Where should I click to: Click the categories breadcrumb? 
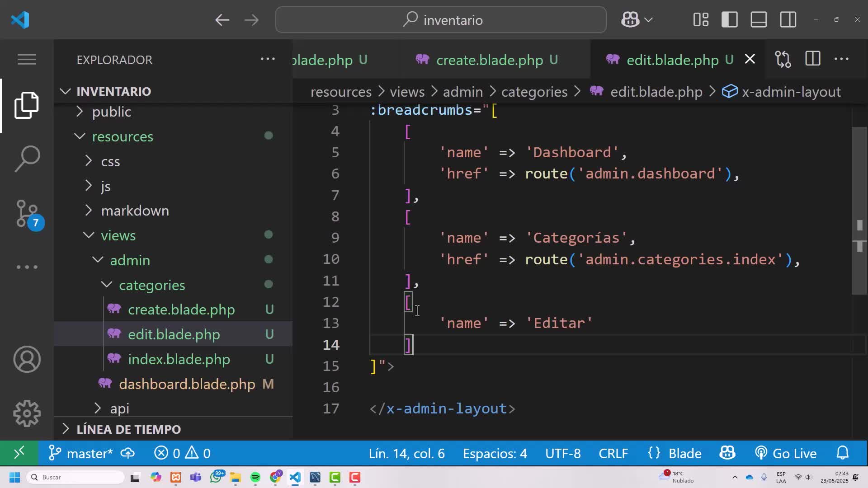click(x=534, y=92)
